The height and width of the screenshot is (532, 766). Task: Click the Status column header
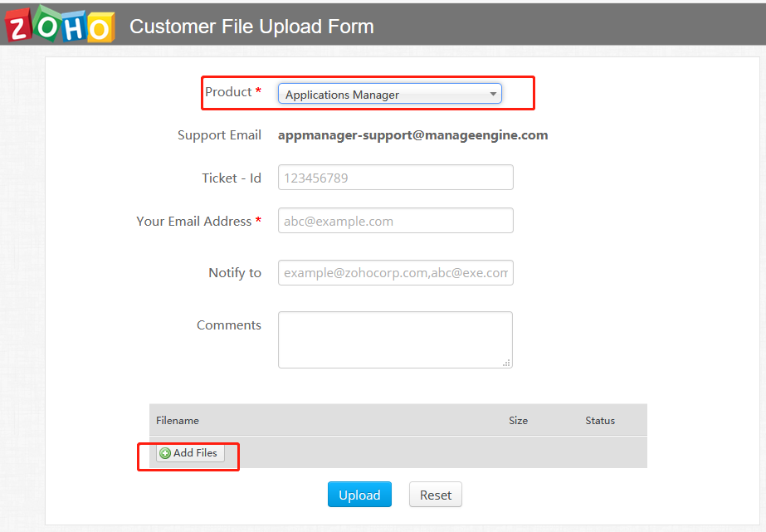point(600,421)
